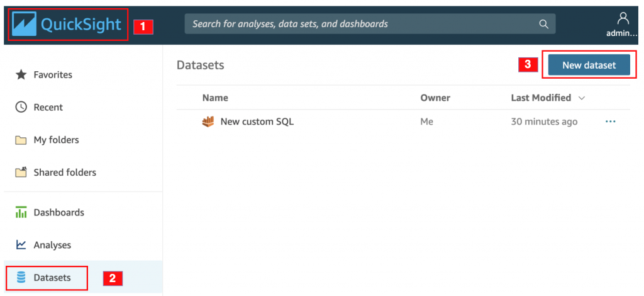644x296 pixels.
Task: Click the Datasets database icon
Action: coord(21,278)
